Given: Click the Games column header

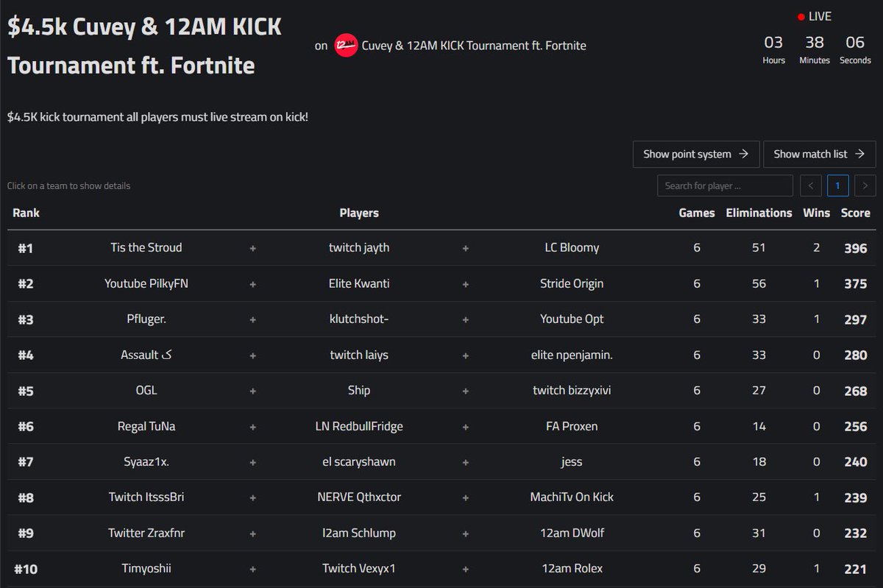Looking at the screenshot, I should coord(697,213).
